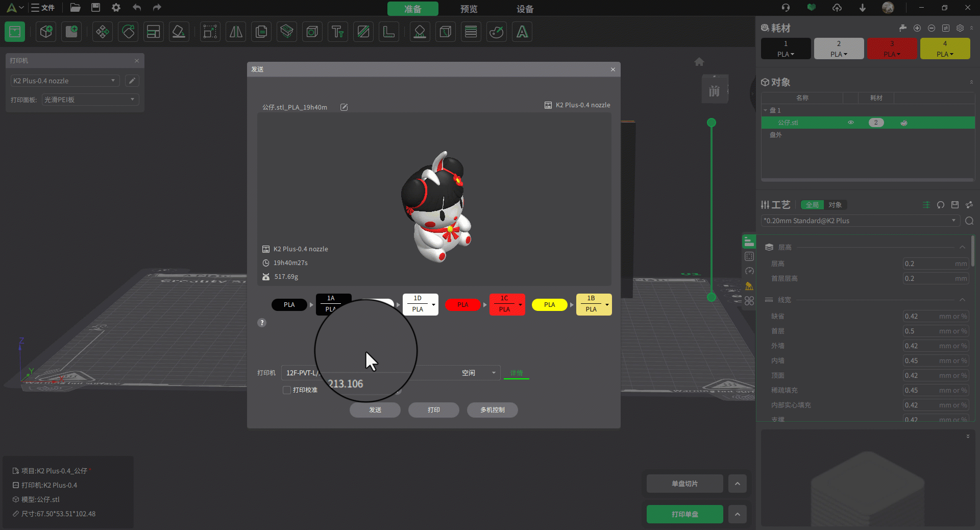Viewport: 980px width, 530px height.
Task: Select the auto-arrange layout tool
Action: click(154, 32)
